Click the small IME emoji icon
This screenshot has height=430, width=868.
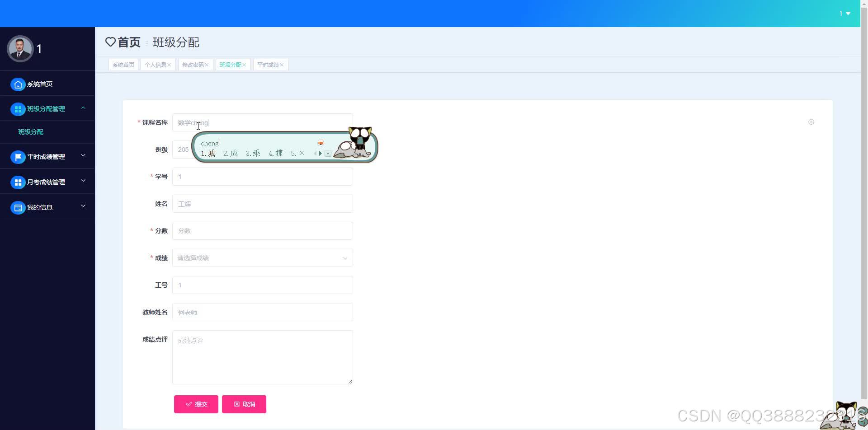[321, 143]
